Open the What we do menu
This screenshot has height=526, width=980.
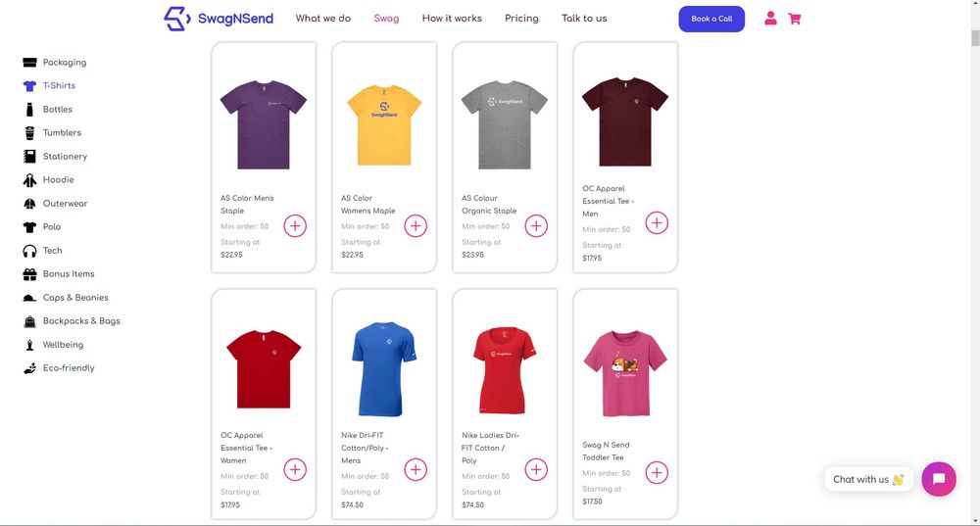[x=323, y=19]
